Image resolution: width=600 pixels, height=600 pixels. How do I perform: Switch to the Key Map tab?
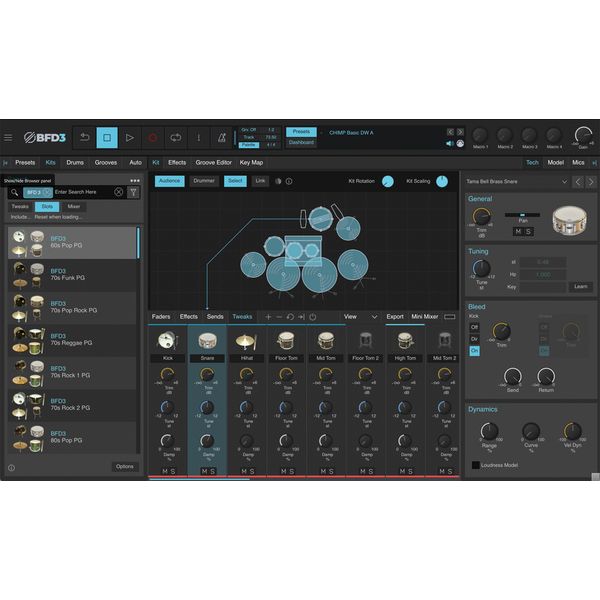tap(251, 163)
